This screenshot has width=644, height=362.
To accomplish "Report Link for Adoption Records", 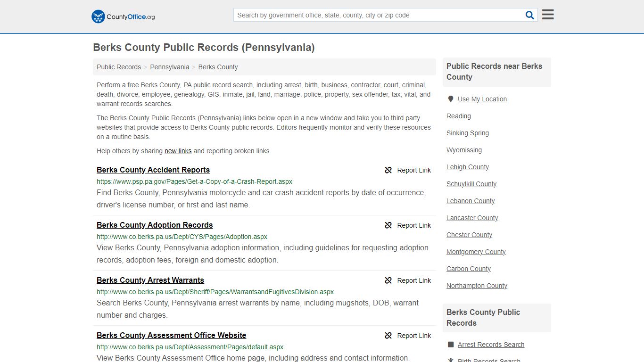I will click(x=414, y=225).
